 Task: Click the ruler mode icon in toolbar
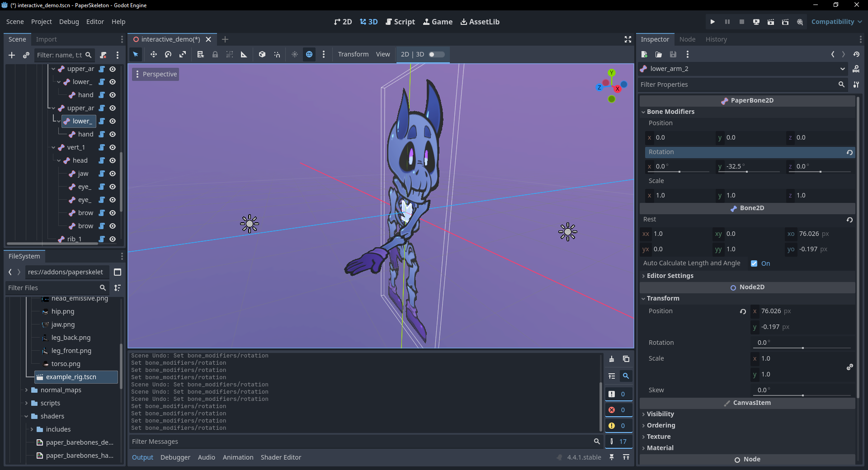coord(244,54)
